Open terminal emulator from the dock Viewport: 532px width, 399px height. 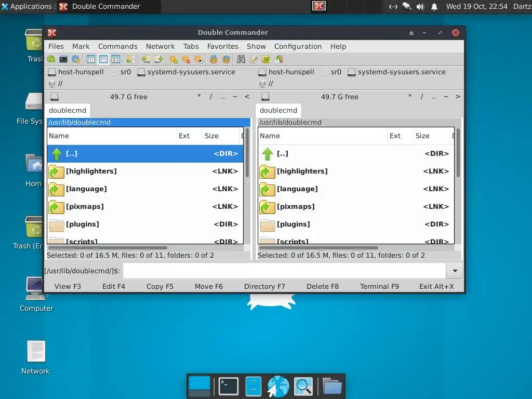(229, 386)
